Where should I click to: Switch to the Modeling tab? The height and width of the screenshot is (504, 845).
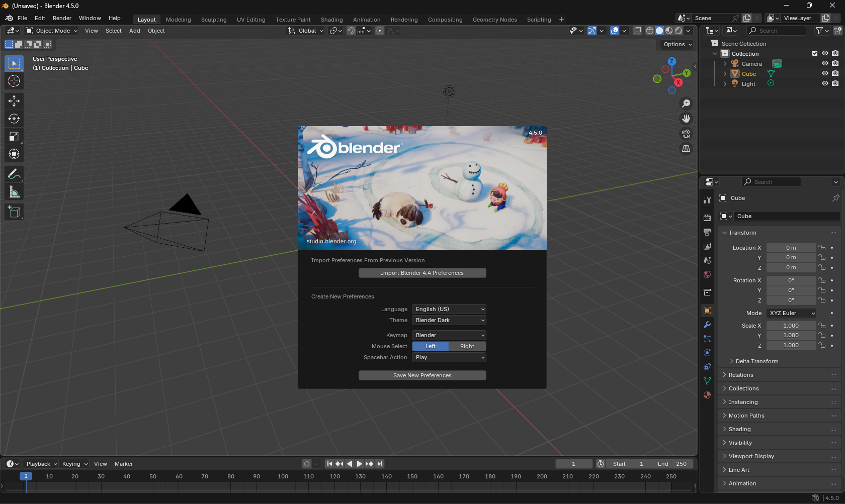tap(178, 19)
